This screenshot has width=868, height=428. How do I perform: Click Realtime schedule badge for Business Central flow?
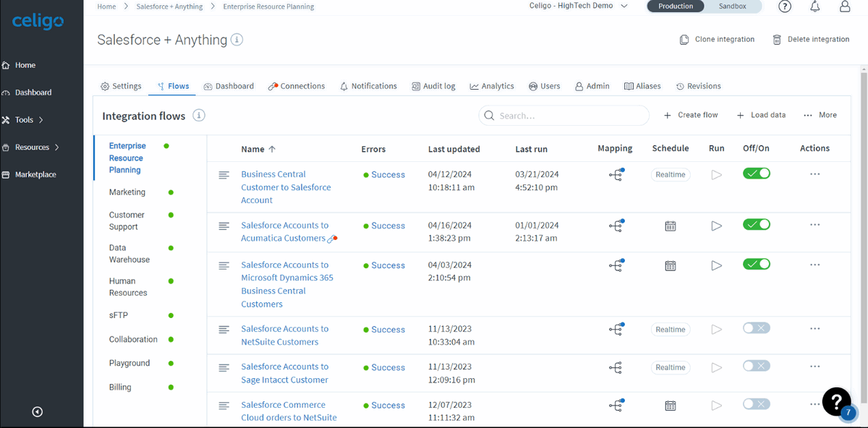(x=671, y=175)
